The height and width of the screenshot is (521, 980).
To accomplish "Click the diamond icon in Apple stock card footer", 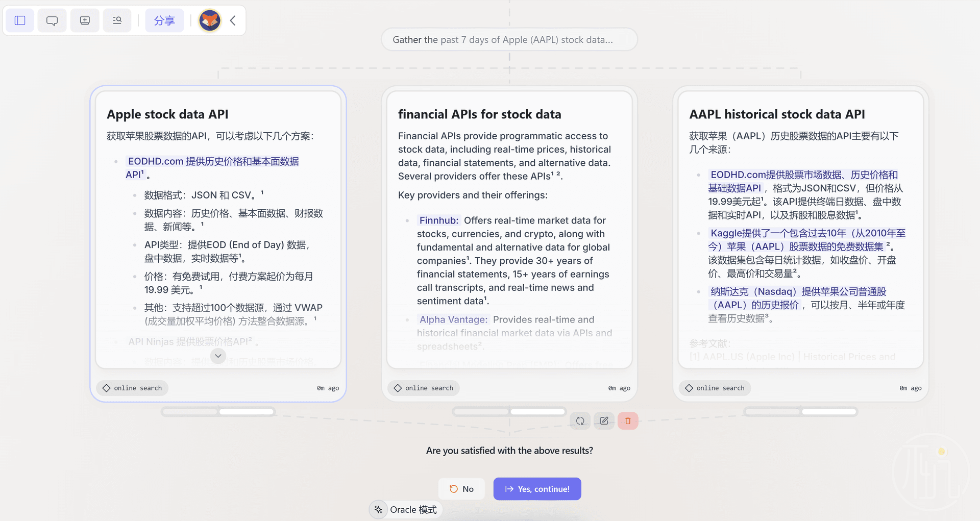I will point(106,388).
